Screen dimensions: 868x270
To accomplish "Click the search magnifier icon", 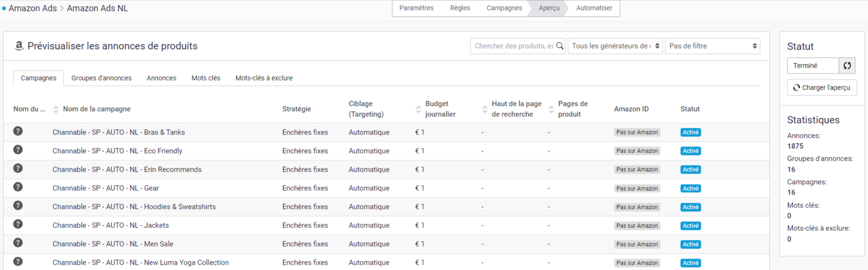I will 560,46.
